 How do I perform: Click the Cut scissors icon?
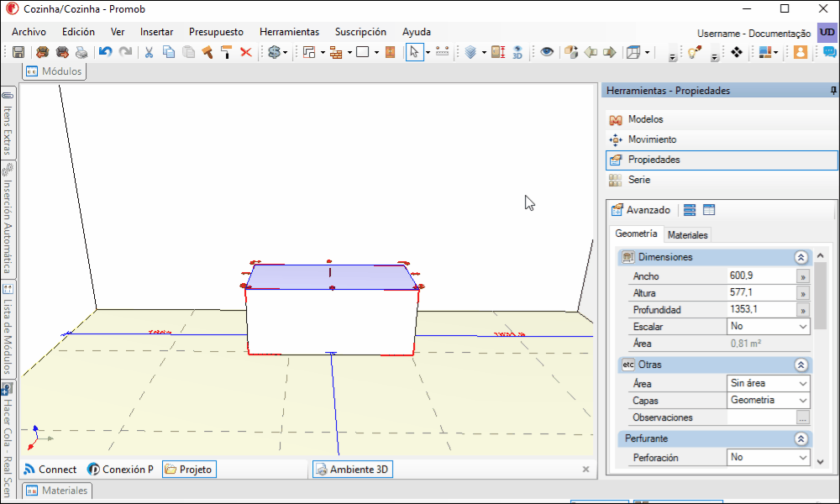(149, 52)
